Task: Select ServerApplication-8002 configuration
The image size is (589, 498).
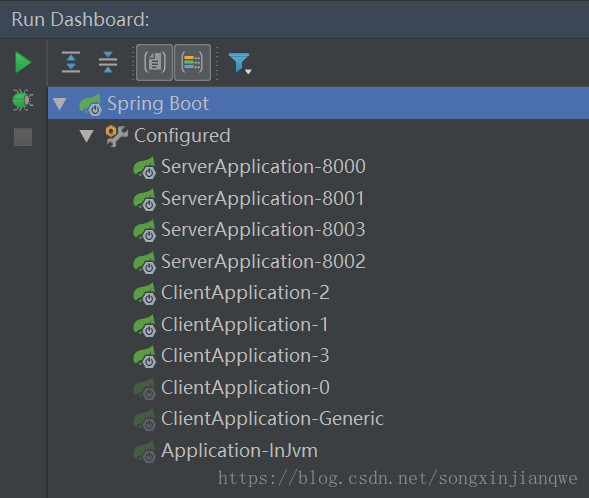Action: click(263, 262)
